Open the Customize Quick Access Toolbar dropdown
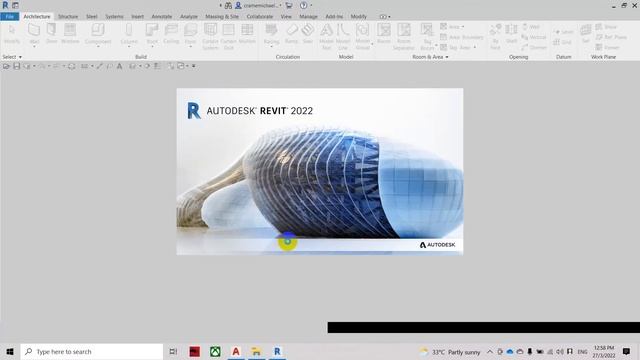This screenshot has height=360, width=640. (193, 66)
